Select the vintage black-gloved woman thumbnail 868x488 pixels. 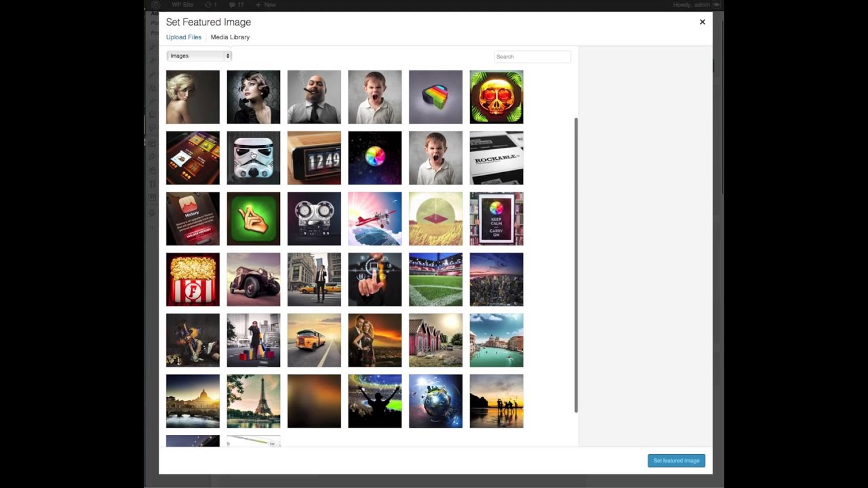(x=254, y=97)
